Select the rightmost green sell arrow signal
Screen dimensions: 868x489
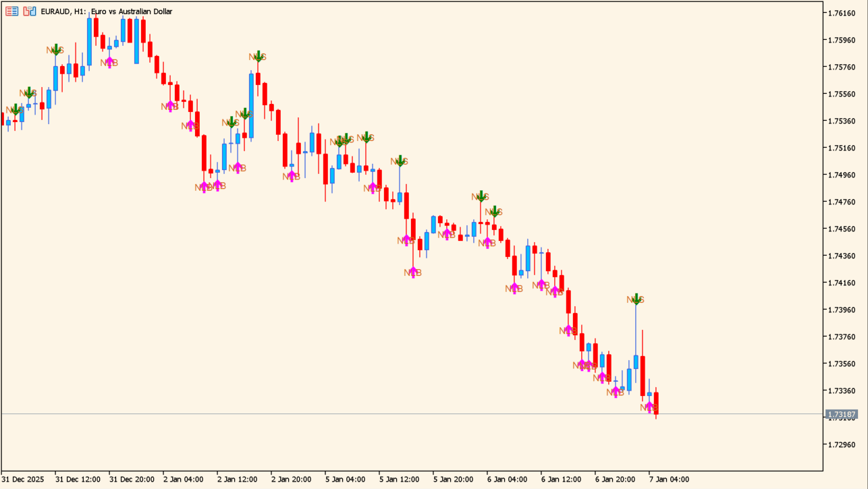pyautogui.click(x=636, y=299)
